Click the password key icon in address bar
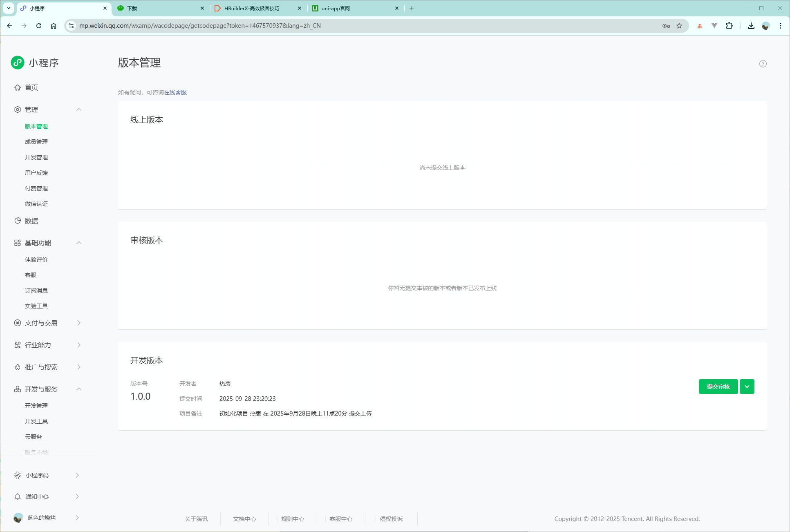Image resolution: width=790 pixels, height=532 pixels. pyautogui.click(x=666, y=26)
